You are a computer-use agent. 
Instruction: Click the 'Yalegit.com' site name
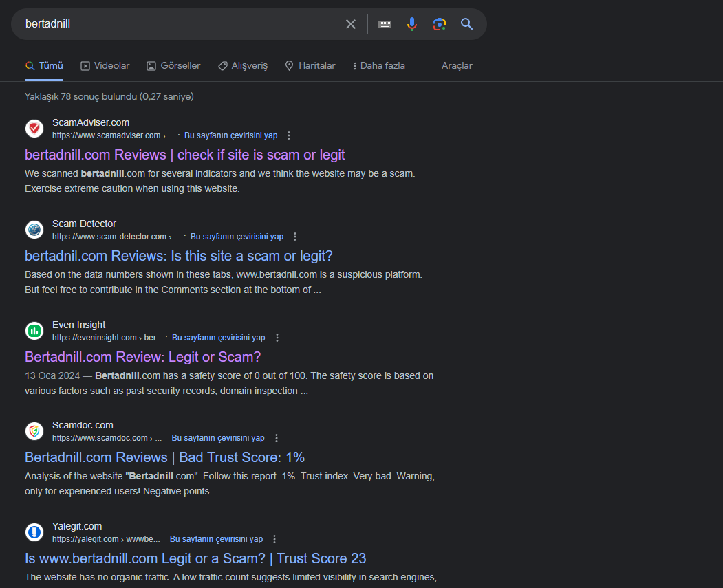point(77,526)
